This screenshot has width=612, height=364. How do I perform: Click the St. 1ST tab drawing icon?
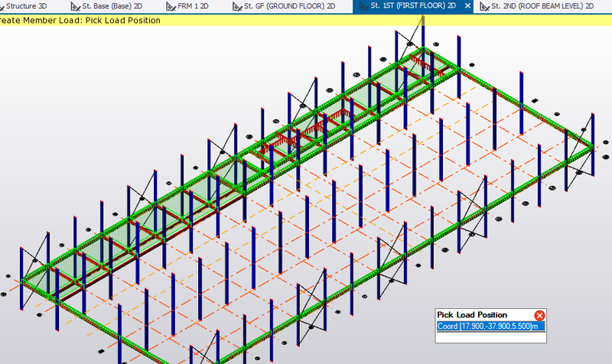pos(364,6)
